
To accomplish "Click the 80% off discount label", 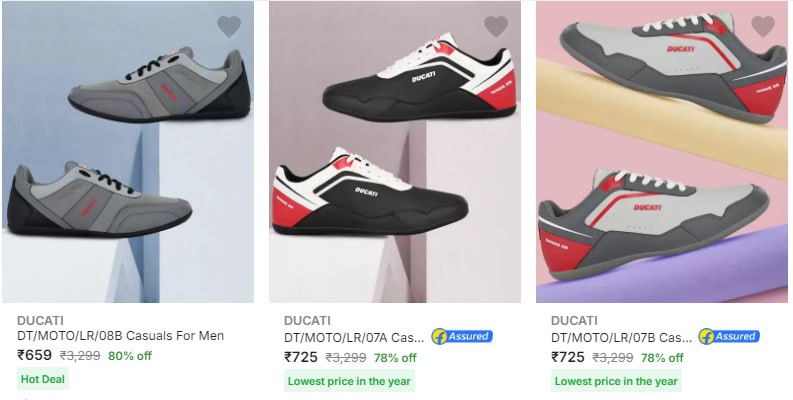I will pyautogui.click(x=130, y=356).
